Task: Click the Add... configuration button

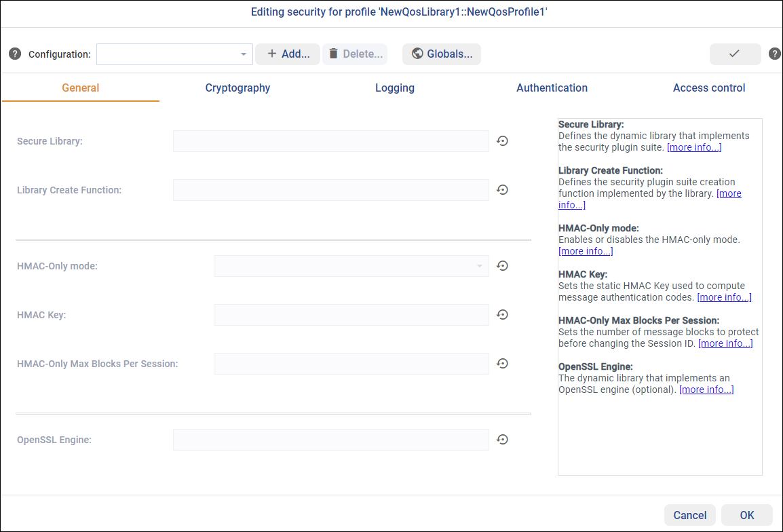Action: tap(288, 54)
